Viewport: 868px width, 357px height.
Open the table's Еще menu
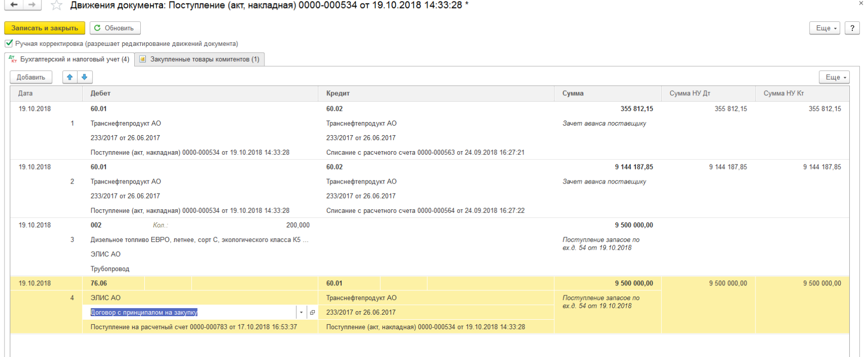(x=834, y=77)
